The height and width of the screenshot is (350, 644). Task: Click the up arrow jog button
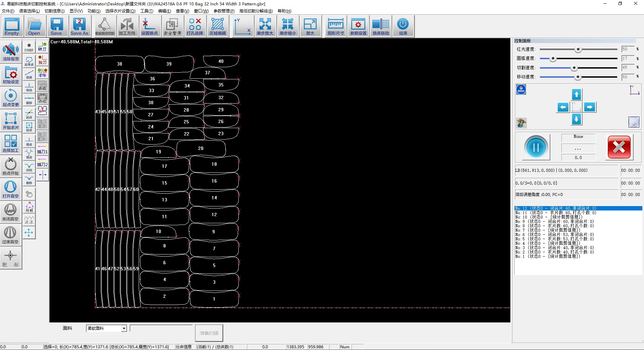(577, 94)
